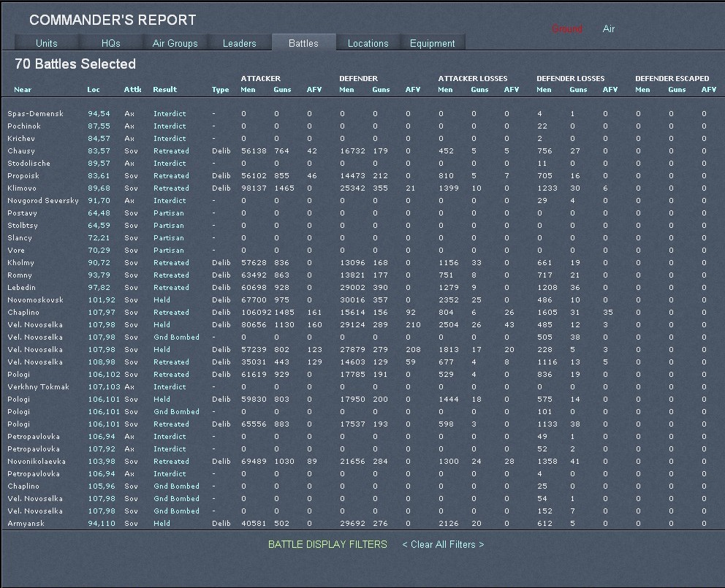Select the Novomoskovsk battle entry
Image resolution: width=725 pixels, height=588 pixels.
click(35, 300)
